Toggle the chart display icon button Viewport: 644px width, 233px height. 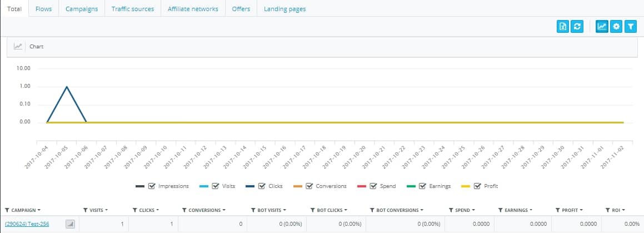coord(602,26)
